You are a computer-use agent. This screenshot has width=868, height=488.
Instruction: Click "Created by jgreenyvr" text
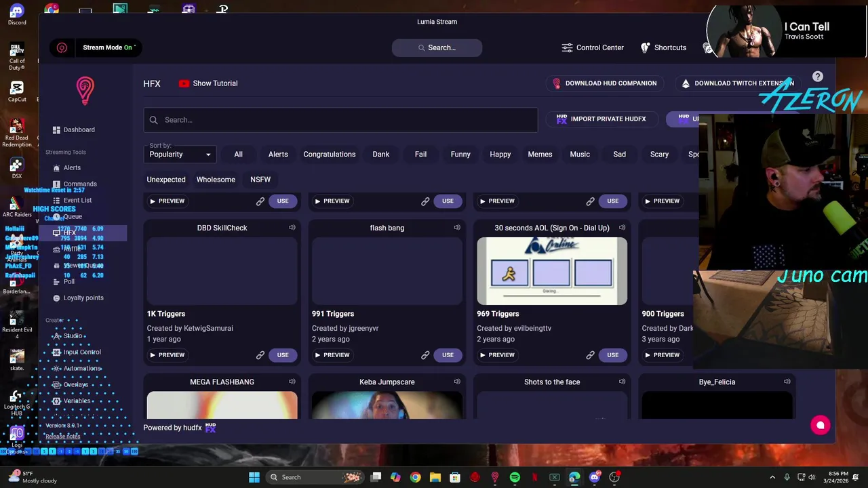pyautogui.click(x=345, y=328)
